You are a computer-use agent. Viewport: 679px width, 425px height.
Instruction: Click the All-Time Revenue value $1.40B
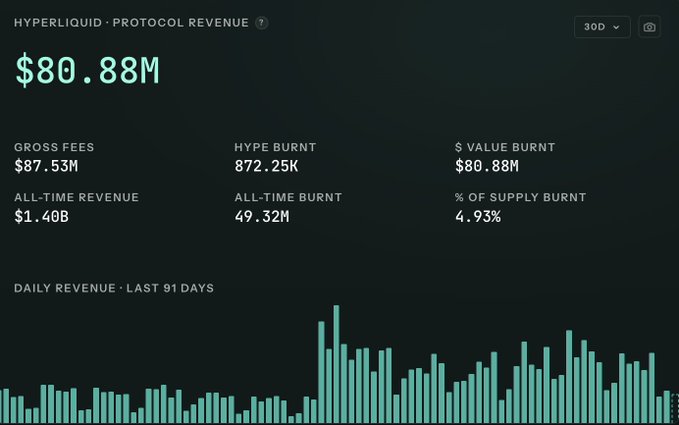pos(42,216)
